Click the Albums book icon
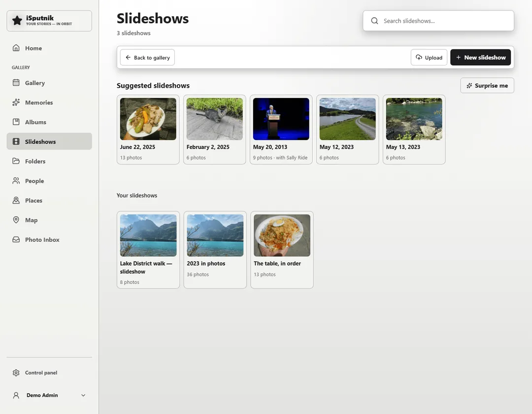532x414 pixels. point(16,122)
